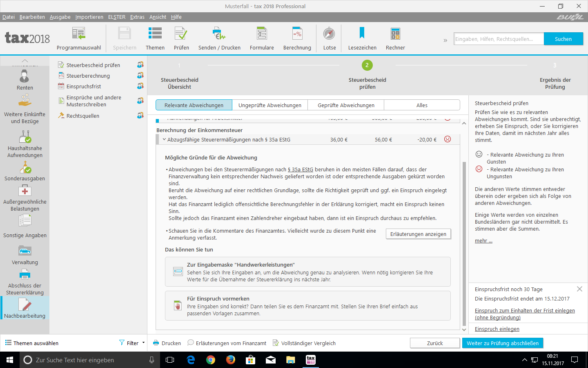The width and height of the screenshot is (588, 368).
Task: Open Sonderausgaben in the sidebar
Action: coord(25,171)
